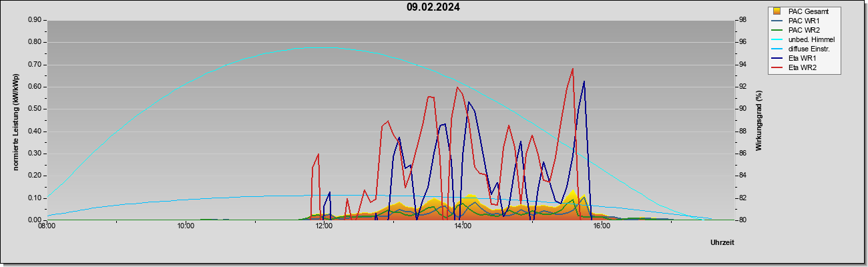Select the PAC WR1 legend line marker
The width and height of the screenshot is (868, 267).
click(x=777, y=21)
